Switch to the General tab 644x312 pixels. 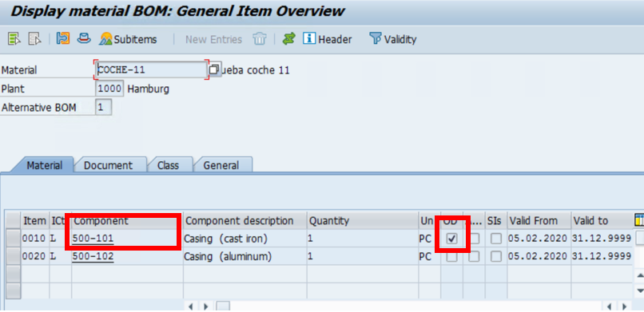coord(221,165)
